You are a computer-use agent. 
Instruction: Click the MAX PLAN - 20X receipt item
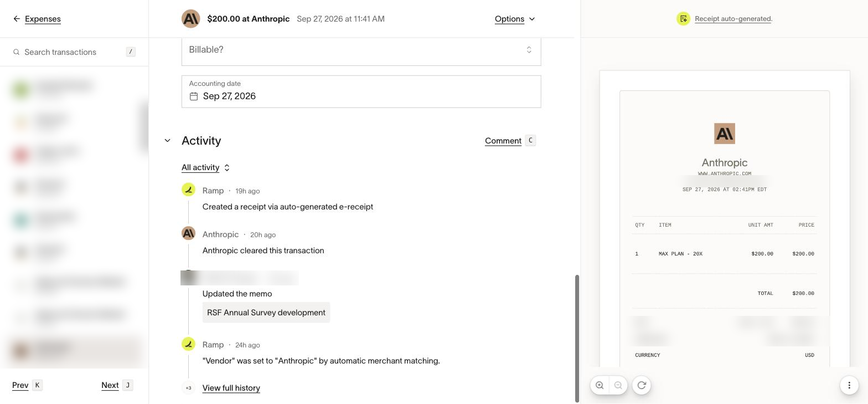[680, 254]
